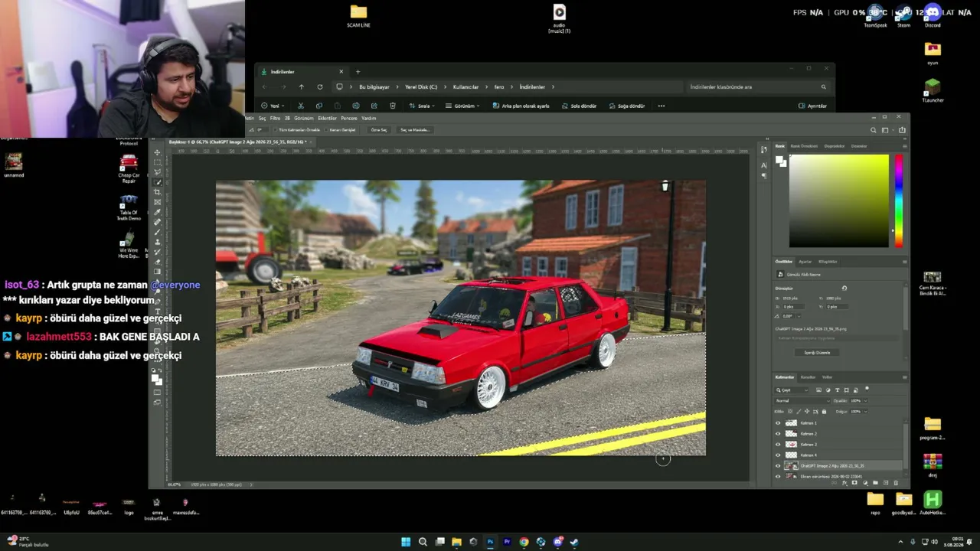Click Sağa döndür in Explorer
The width and height of the screenshot is (980, 551).
pos(627,106)
